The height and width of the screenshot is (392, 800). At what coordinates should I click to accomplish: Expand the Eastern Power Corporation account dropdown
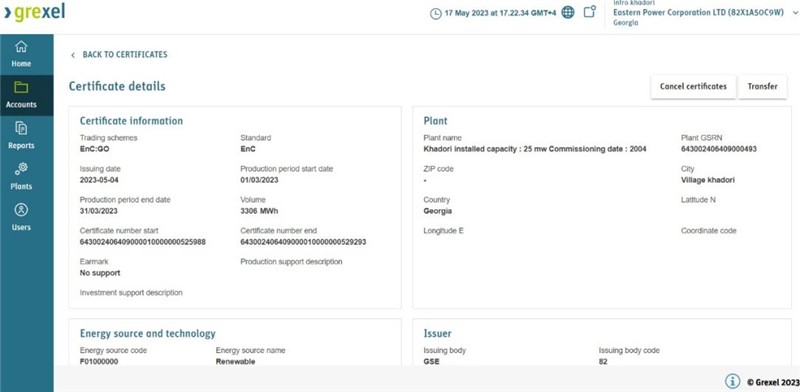pos(795,13)
